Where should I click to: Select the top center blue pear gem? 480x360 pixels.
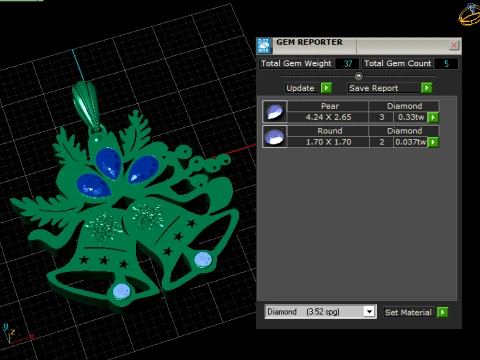tap(109, 163)
